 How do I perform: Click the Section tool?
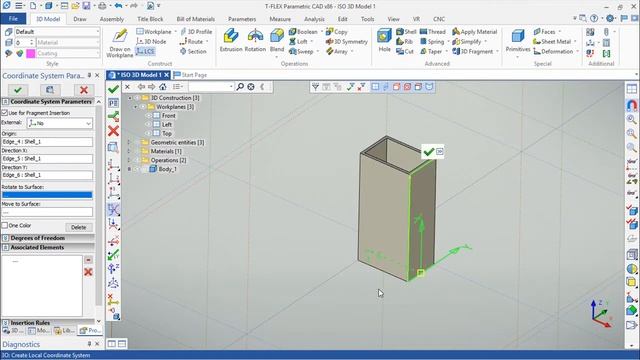click(x=193, y=51)
